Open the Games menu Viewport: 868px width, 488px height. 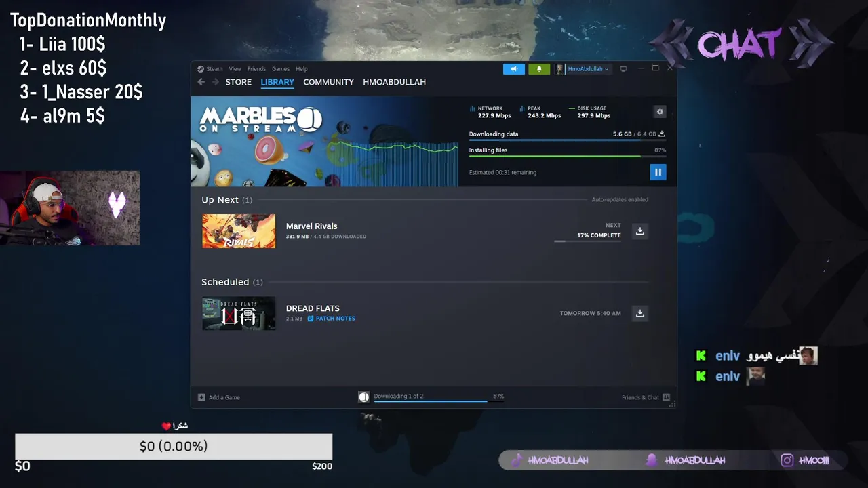[x=281, y=69]
